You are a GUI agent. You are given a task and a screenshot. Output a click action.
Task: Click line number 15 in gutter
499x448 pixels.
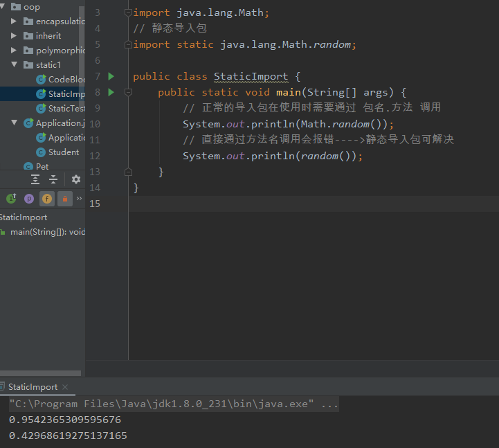tap(95, 204)
